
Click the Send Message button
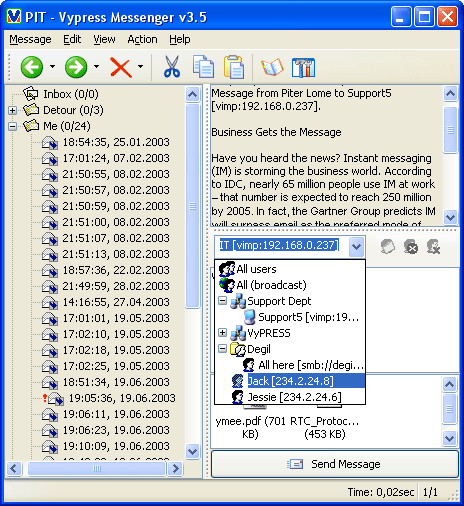click(x=335, y=464)
